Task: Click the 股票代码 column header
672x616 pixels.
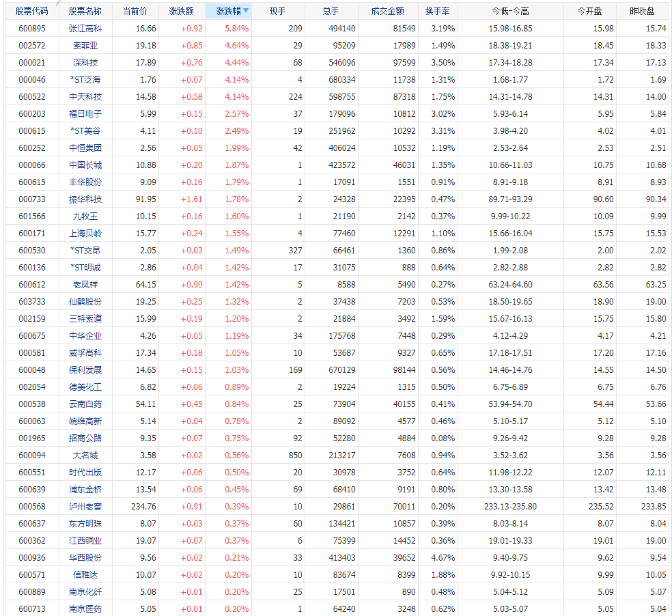Action: [32, 12]
